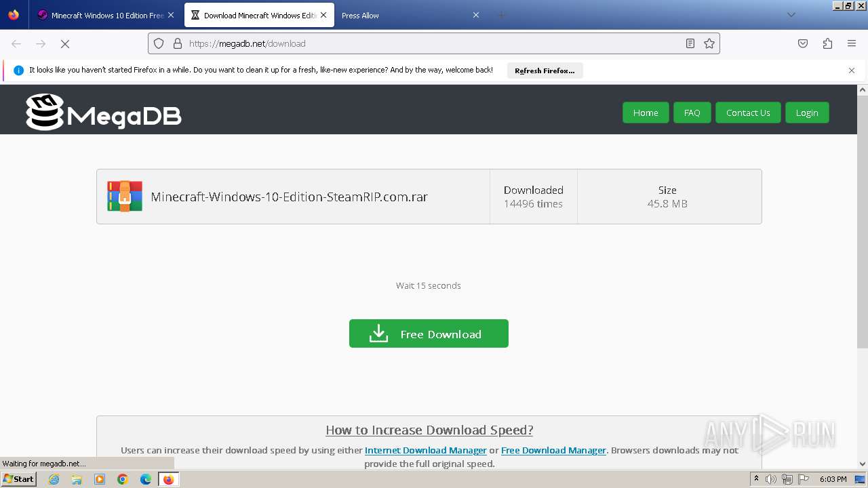Click the MegaDB logo
The image size is (868, 488).
(104, 113)
